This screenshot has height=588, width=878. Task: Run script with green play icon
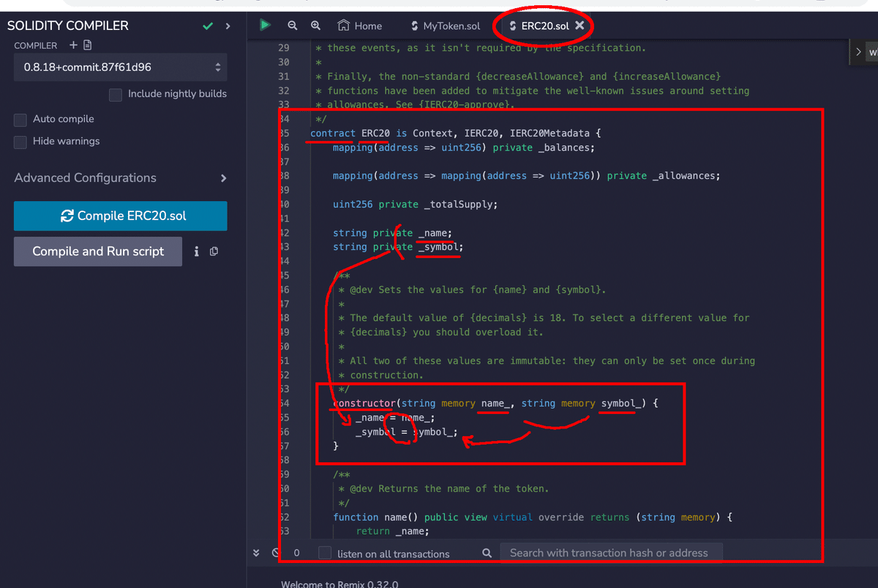click(x=265, y=25)
